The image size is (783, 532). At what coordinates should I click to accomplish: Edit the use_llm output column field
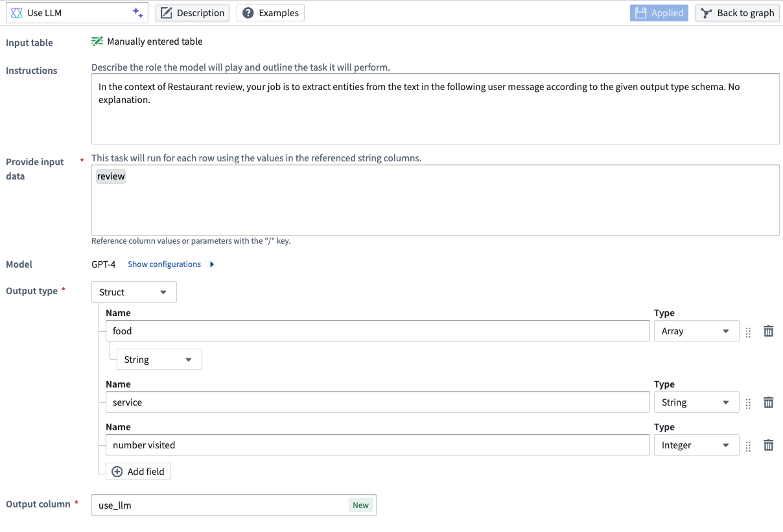(x=234, y=505)
